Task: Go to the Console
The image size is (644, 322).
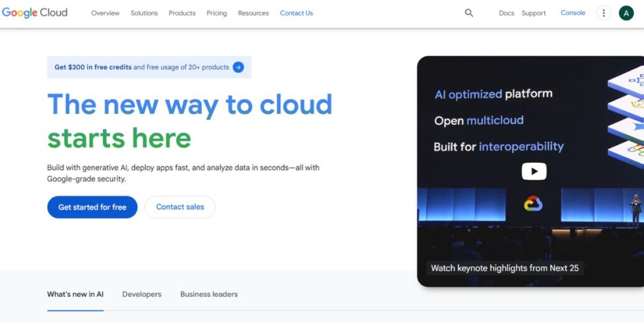Action: (x=573, y=13)
